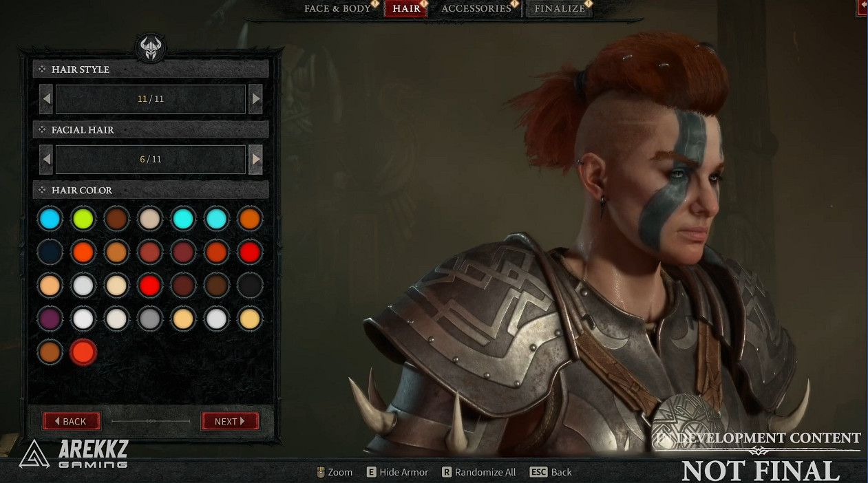Choose the purple hair color swatch

coord(50,319)
